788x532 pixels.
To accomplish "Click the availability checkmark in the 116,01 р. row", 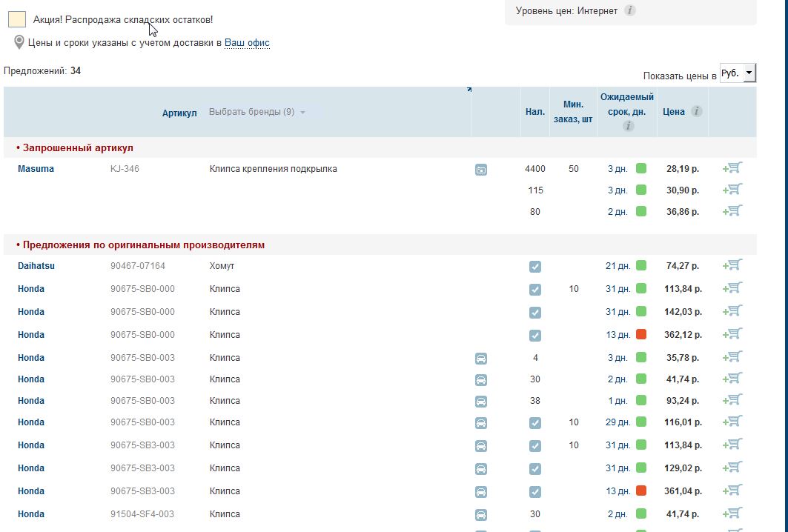I will [535, 423].
